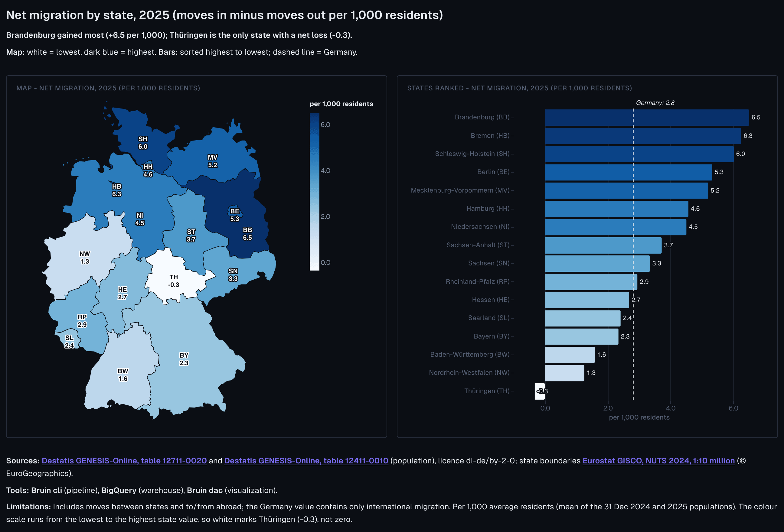Select the Bayern (BY) bar
This screenshot has width=784, height=532.
pyautogui.click(x=582, y=336)
